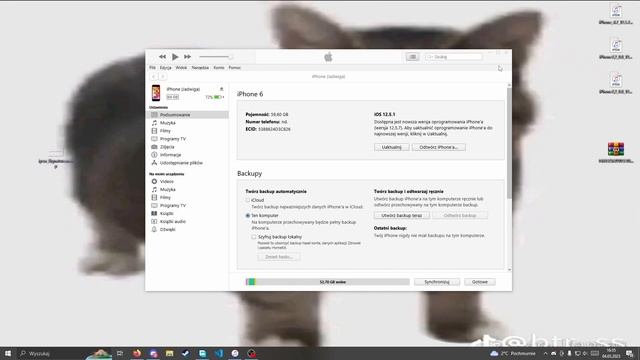The image size is (640, 360).
Task: Select the iCloud backup radio button
Action: click(x=248, y=200)
